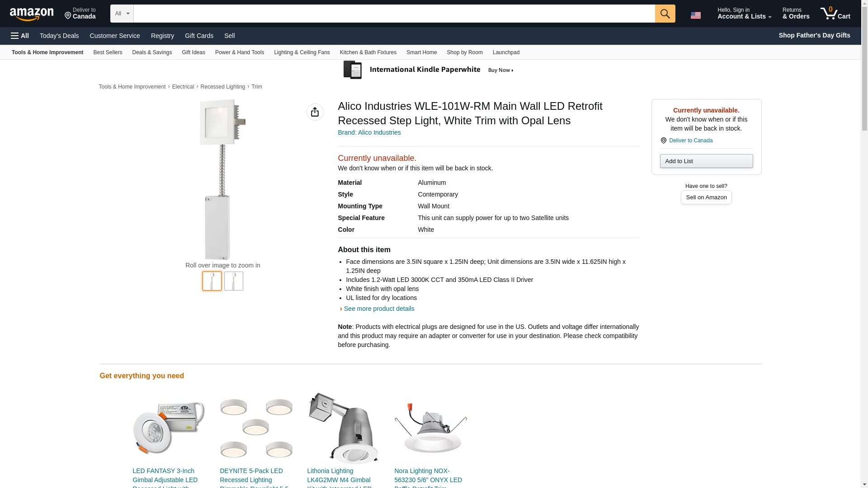This screenshot has height=488, width=868.
Task: Click the Amazon logo
Action: pos(32,14)
